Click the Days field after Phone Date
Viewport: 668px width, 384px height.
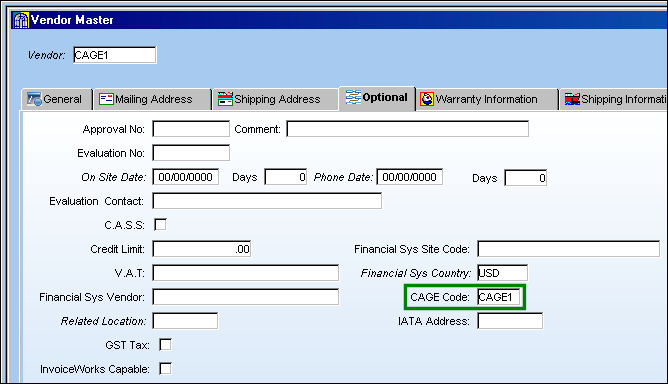525,178
